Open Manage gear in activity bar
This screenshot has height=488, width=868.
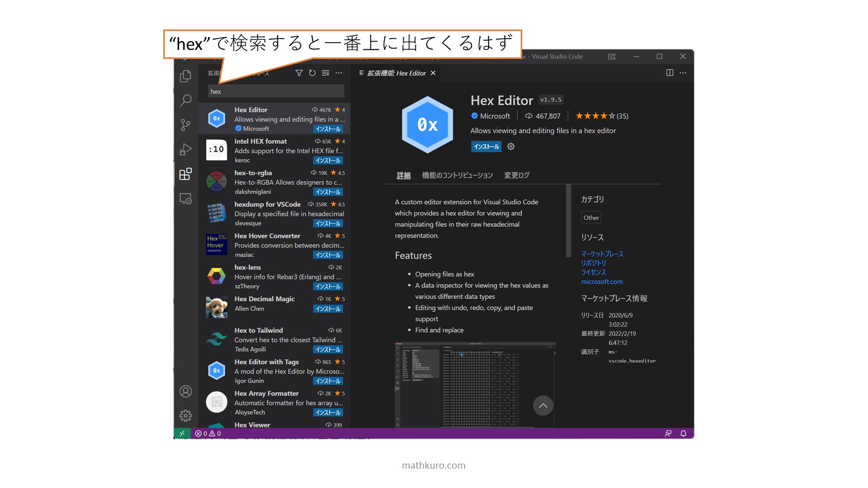pyautogui.click(x=186, y=416)
